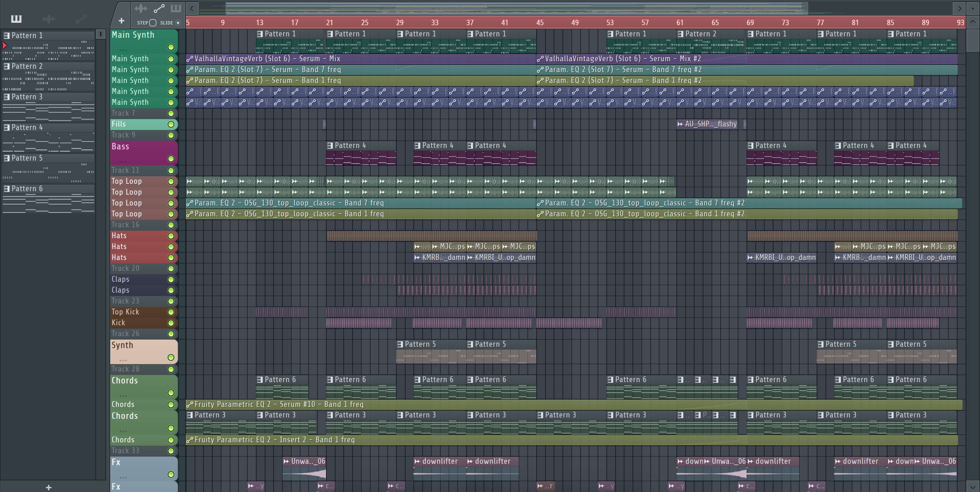980x492 pixels.
Task: Click the down arrow on the vertical scrollbar
Action: coord(973,486)
